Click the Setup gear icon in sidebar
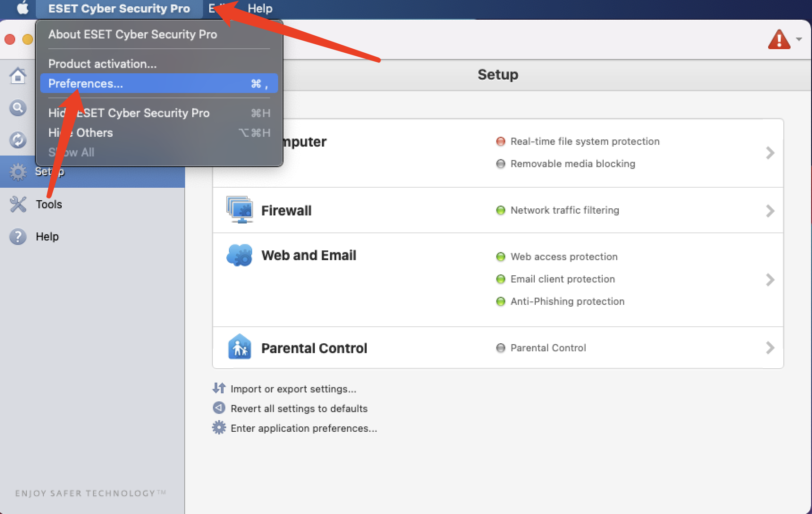The height and width of the screenshot is (514, 812). (18, 172)
